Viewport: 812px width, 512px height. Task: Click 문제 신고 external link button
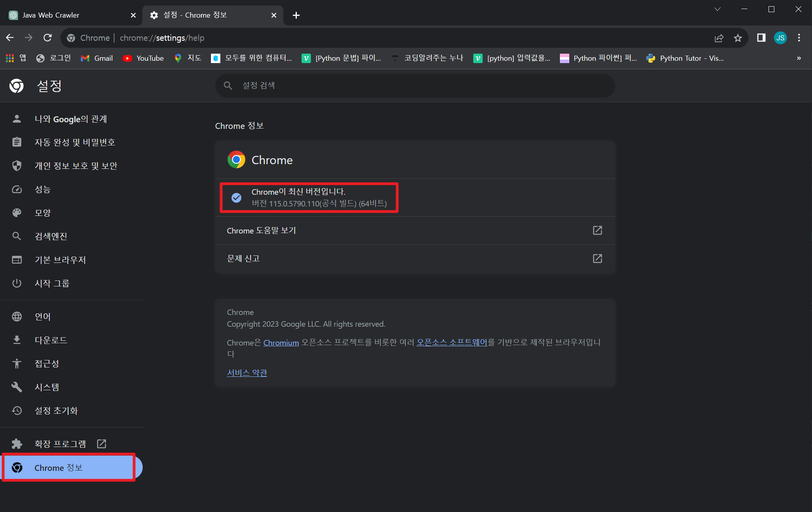point(598,259)
